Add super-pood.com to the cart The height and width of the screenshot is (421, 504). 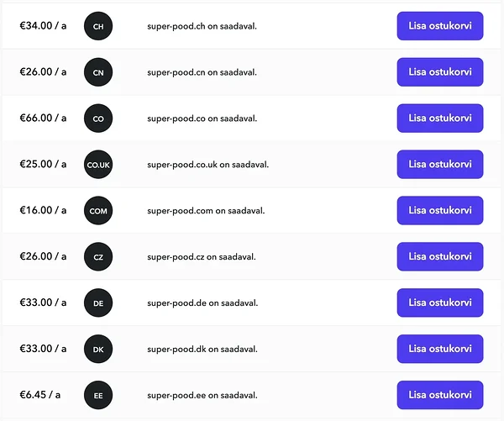point(440,211)
